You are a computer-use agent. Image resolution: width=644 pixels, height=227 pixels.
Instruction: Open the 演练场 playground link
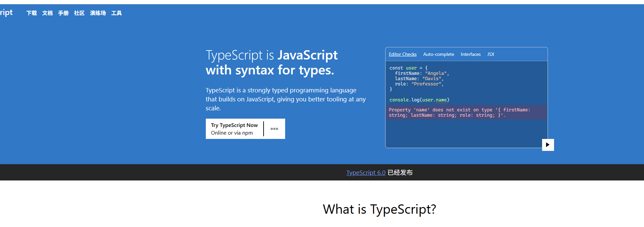[98, 13]
